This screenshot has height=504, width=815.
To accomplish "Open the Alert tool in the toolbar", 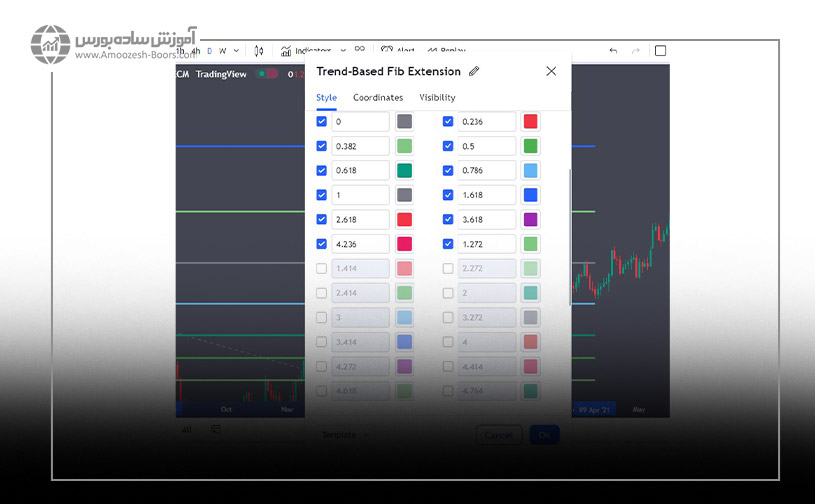I will (397, 51).
